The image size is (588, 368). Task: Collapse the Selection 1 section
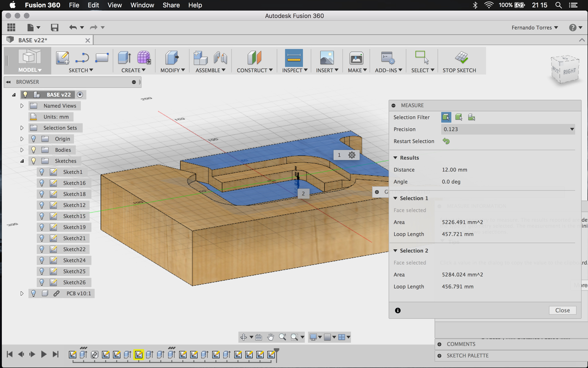coord(395,198)
